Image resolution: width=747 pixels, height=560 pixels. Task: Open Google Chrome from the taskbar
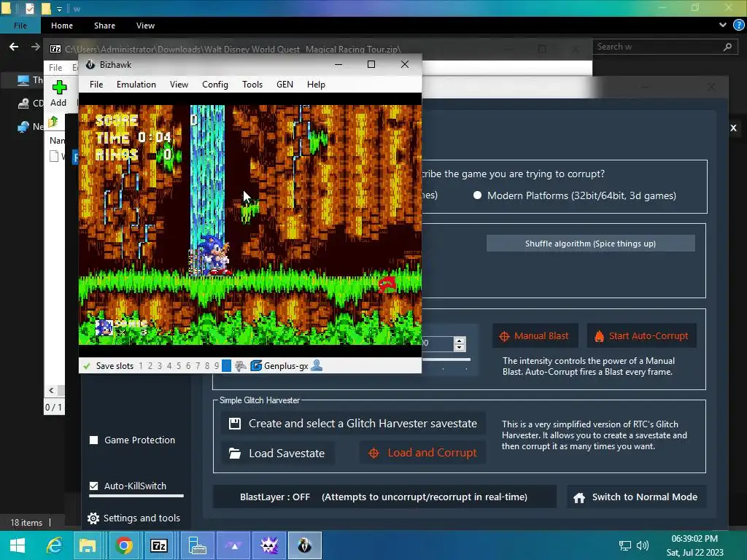point(124,545)
